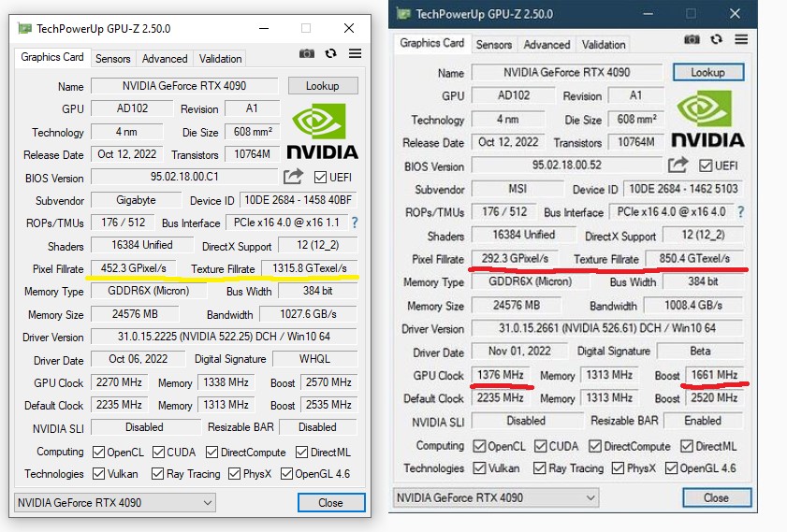
Task: Click Bus Interface question mark in left window
Action: (x=355, y=223)
